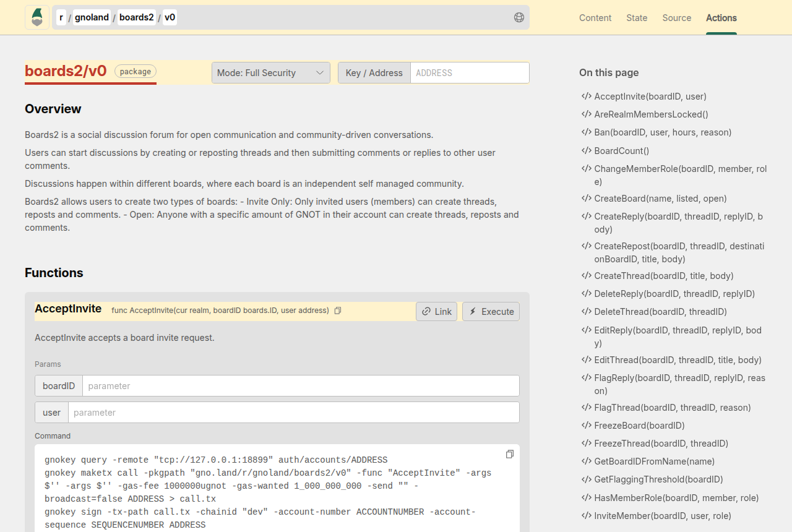The image size is (792, 532).
Task: Open FlagReply function link
Action: click(x=674, y=384)
